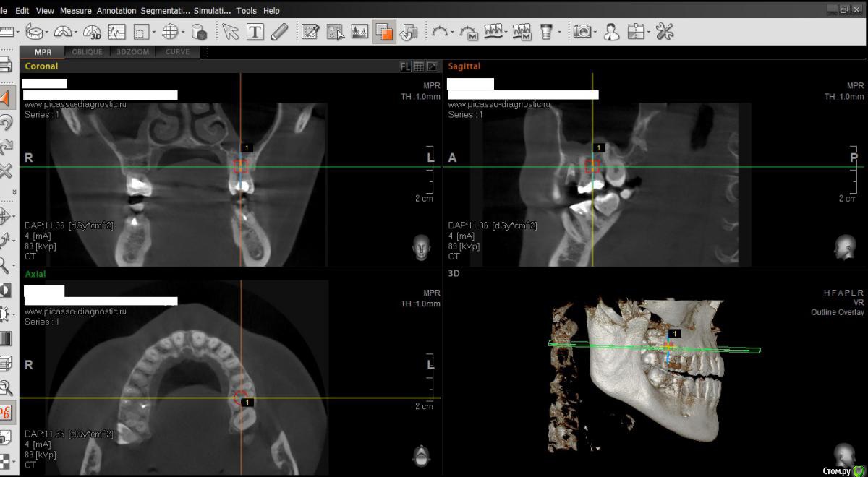Image resolution: width=868 pixels, height=477 pixels.
Task: Switch to the CURVE tab
Action: click(x=177, y=52)
